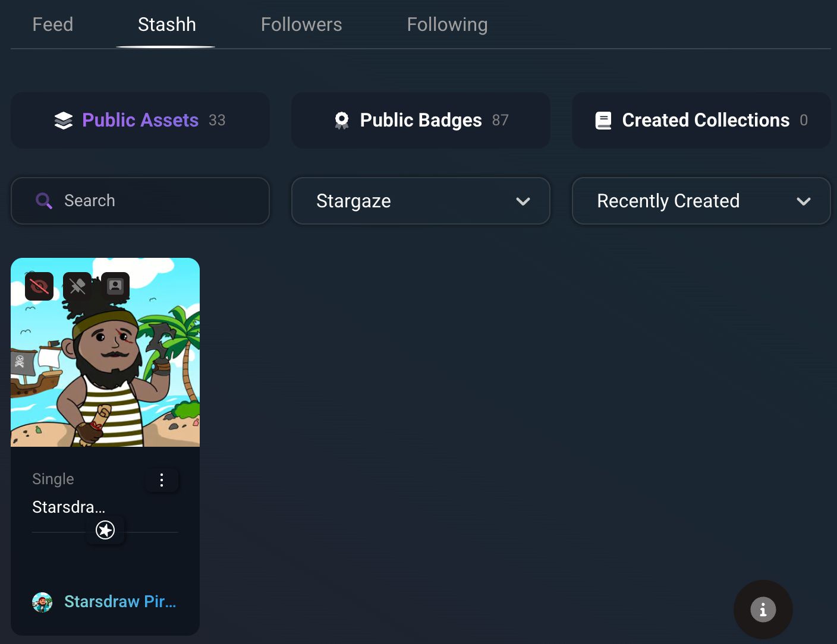Switch to the Following tab
837x644 pixels.
pyautogui.click(x=448, y=24)
